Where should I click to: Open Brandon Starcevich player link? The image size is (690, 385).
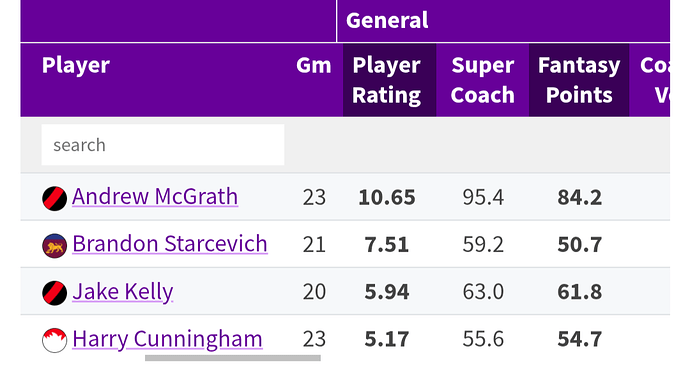170,243
